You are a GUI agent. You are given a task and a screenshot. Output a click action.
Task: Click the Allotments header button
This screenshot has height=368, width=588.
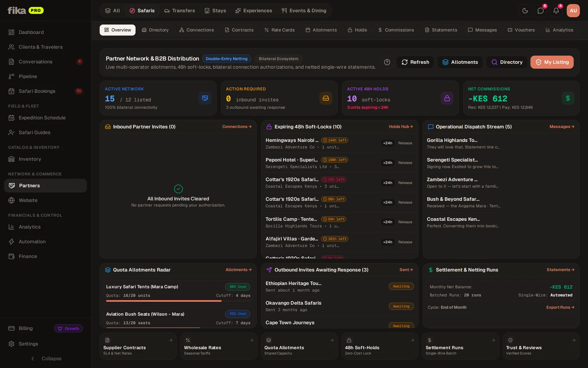click(x=460, y=62)
